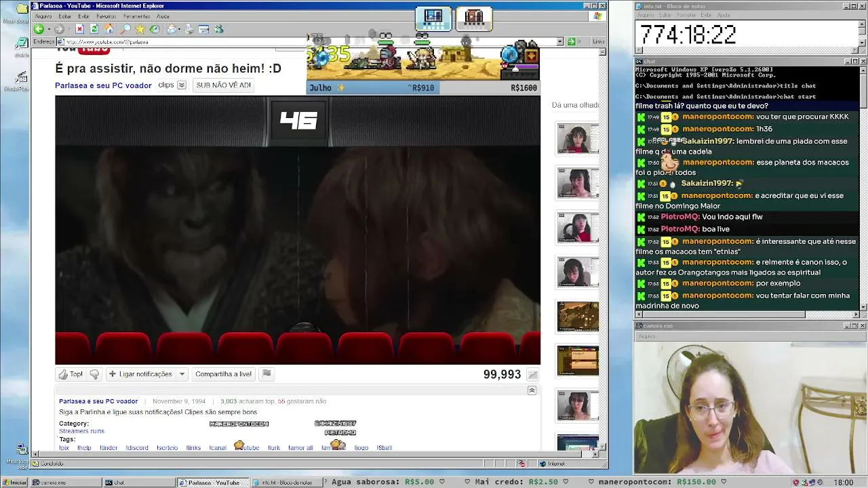
Task: Click the green Back arrow in Internet Explorer
Action: click(39, 29)
